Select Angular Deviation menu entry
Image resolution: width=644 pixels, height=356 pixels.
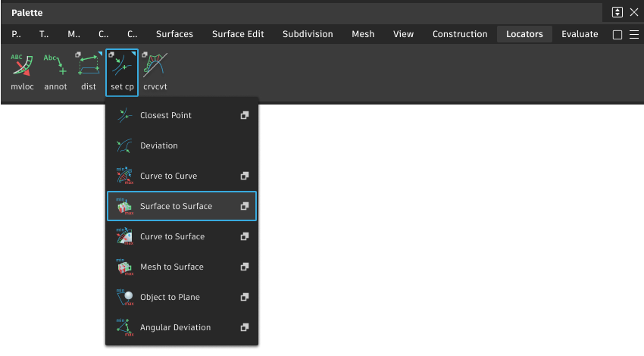(x=175, y=327)
